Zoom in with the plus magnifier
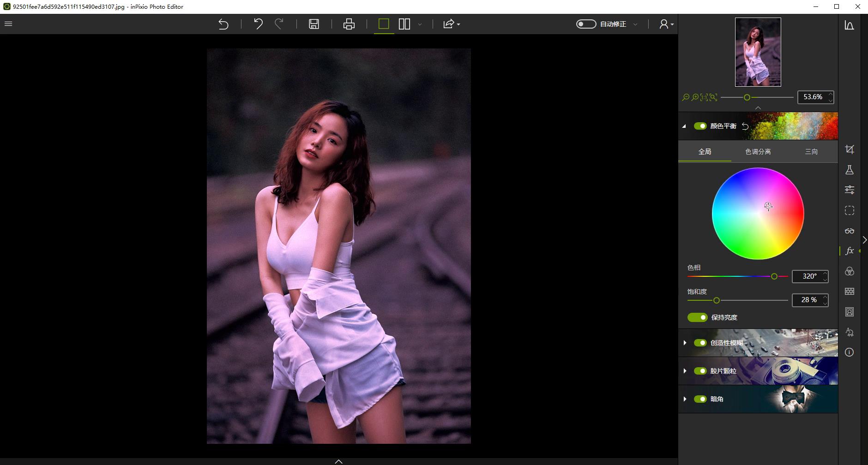Image resolution: width=868 pixels, height=465 pixels. [x=695, y=97]
